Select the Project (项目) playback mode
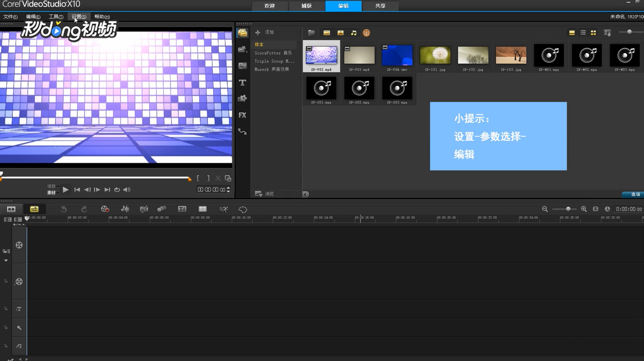 (51, 186)
